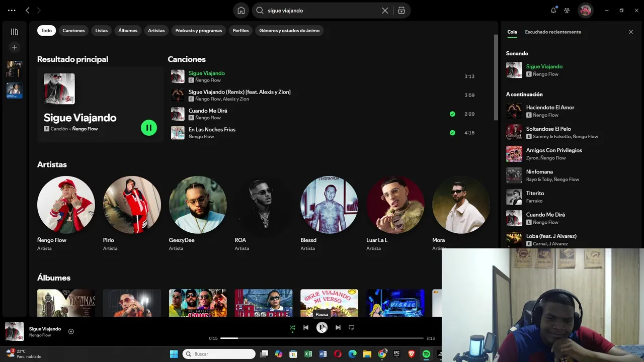
Task: Expand Your Library sidebar
Action: [x=14, y=32]
